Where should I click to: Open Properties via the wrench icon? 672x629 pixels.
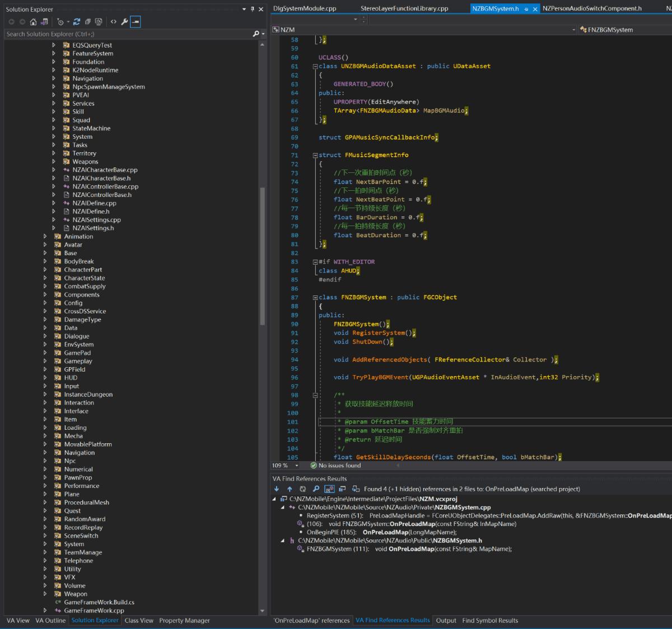(124, 22)
